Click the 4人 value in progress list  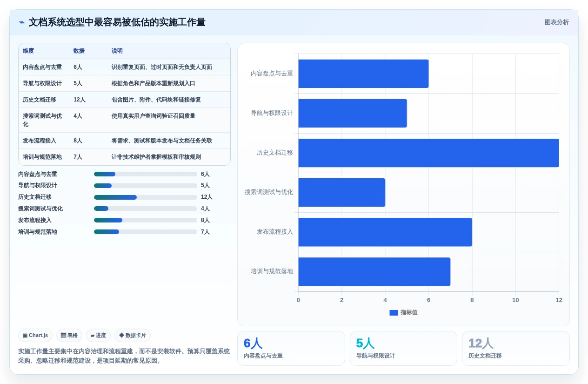point(205,209)
